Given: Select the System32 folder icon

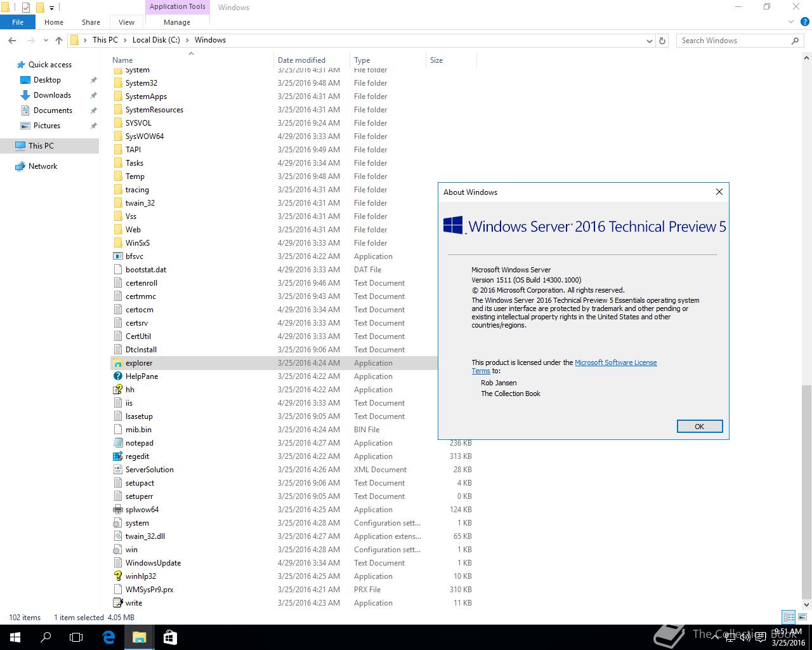Looking at the screenshot, I should click(117, 83).
